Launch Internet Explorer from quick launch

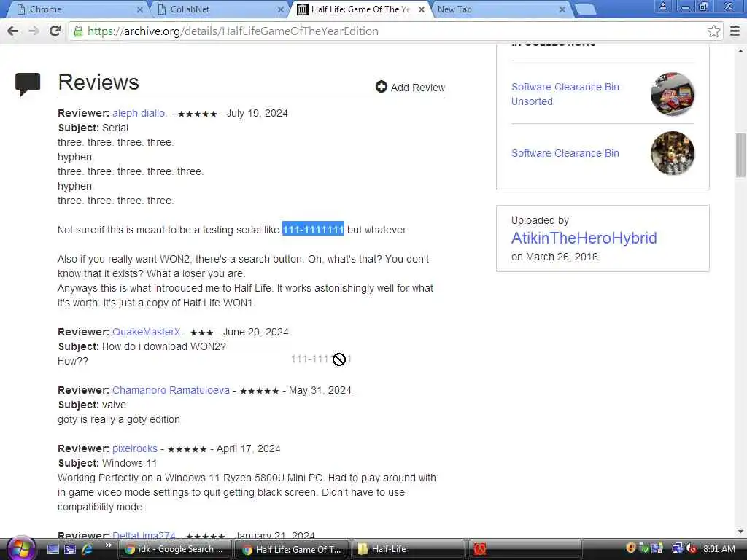click(x=88, y=549)
